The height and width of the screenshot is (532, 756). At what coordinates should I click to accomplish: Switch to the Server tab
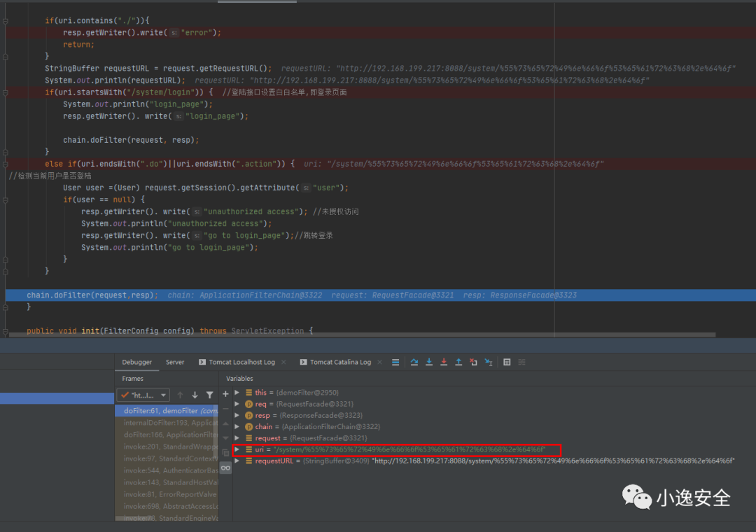(175, 362)
